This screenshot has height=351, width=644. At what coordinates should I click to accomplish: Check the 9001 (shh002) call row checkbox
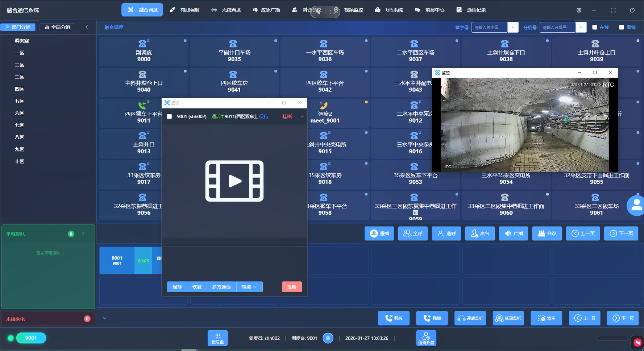click(169, 116)
